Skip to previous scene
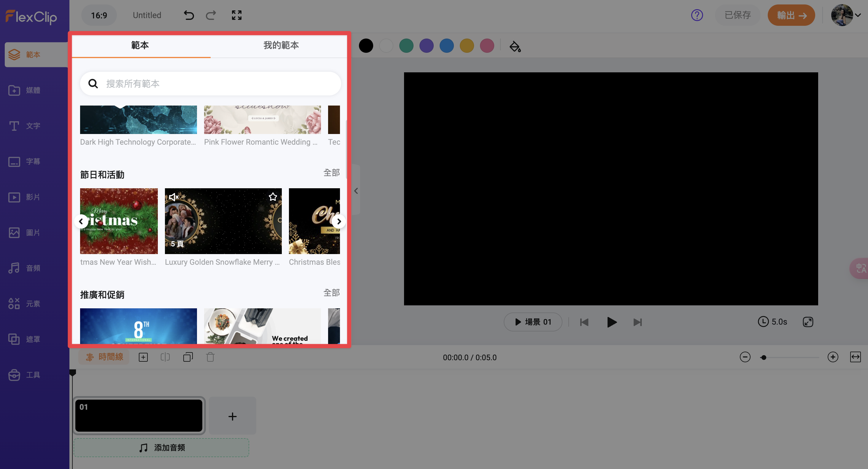 pos(584,322)
